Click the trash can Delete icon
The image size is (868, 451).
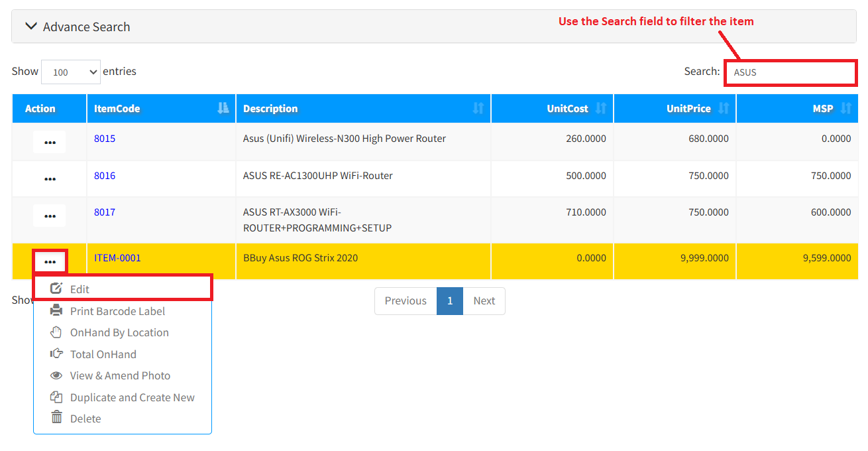click(x=56, y=419)
